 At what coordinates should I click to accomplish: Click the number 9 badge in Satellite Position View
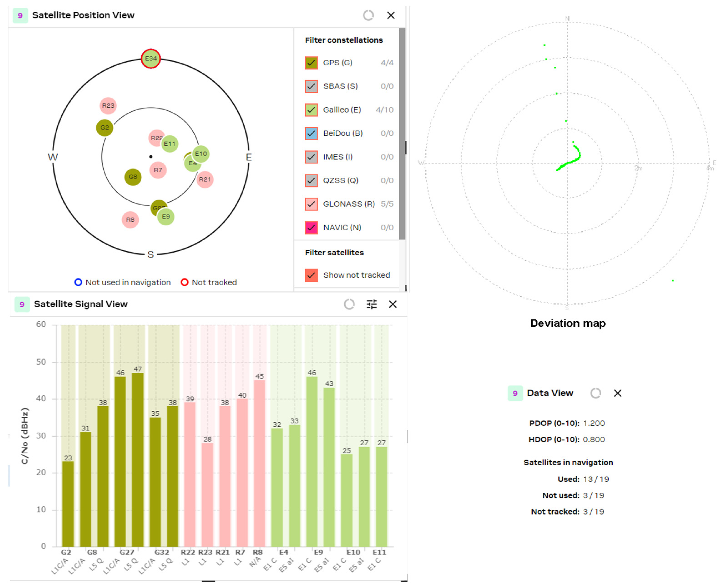click(20, 15)
